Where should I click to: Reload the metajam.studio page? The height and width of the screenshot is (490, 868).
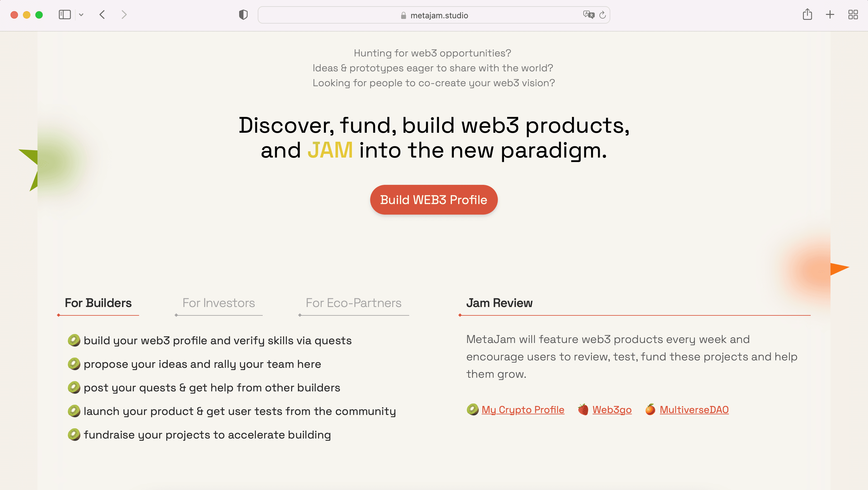point(603,15)
